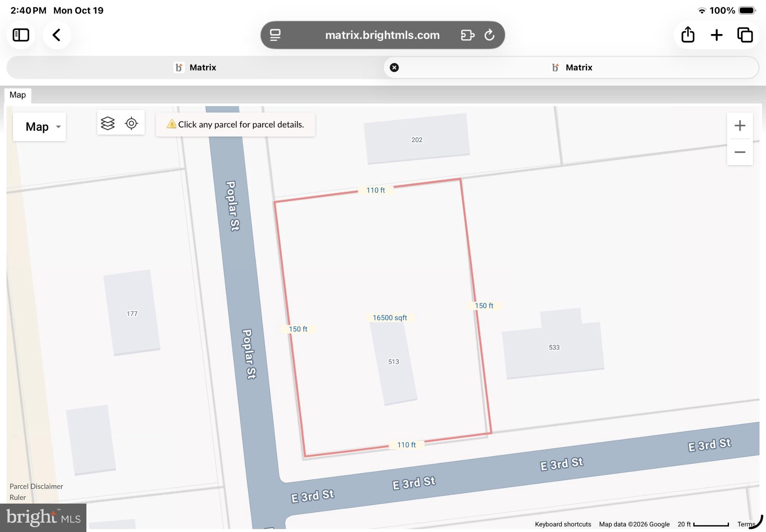Click the 20 ft map scale indicator
This screenshot has width=766, height=532.
703,524
